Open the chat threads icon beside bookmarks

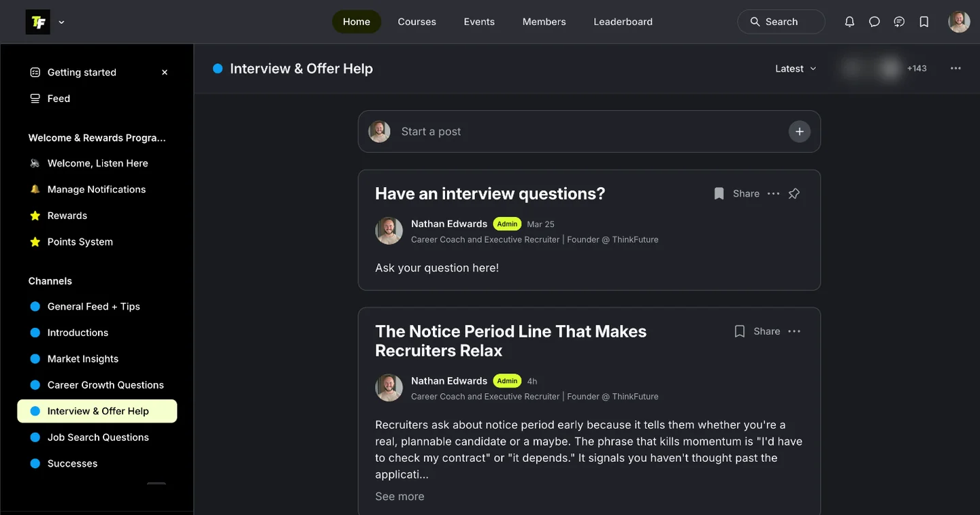point(899,22)
